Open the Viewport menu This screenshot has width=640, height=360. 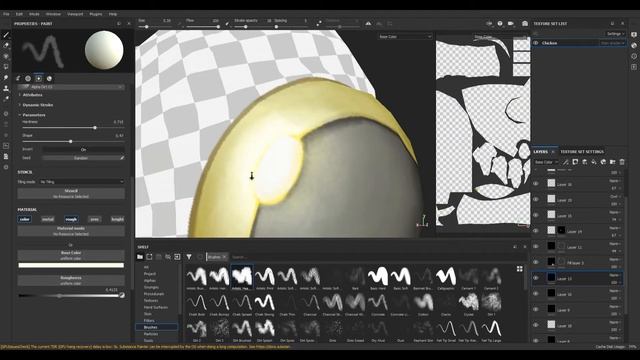75,14
